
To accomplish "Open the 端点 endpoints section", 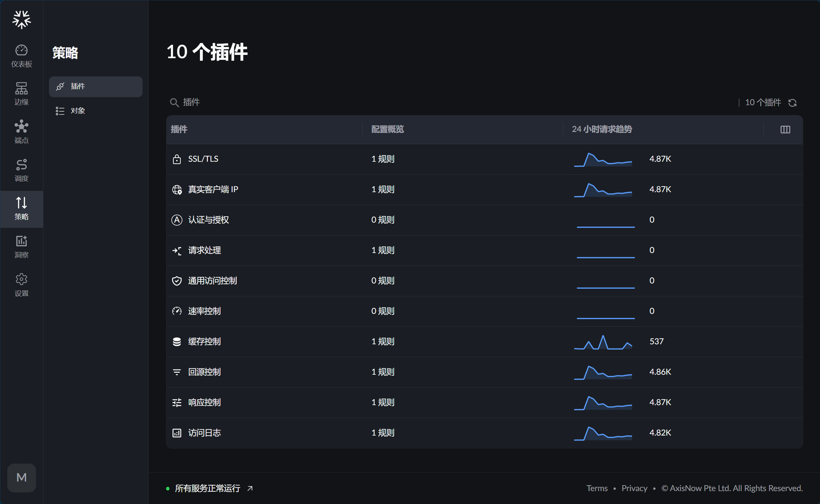I will point(22,132).
